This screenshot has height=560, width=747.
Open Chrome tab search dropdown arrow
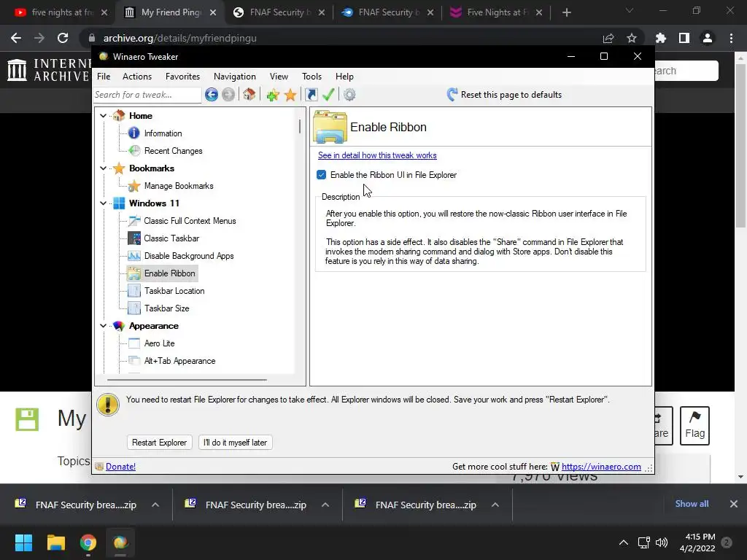click(630, 10)
